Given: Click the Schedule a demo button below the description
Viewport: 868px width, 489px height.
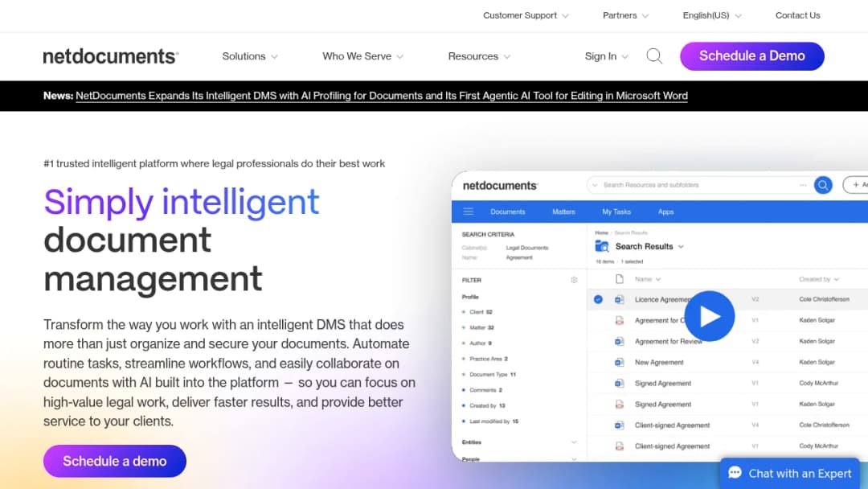Looking at the screenshot, I should [x=115, y=461].
